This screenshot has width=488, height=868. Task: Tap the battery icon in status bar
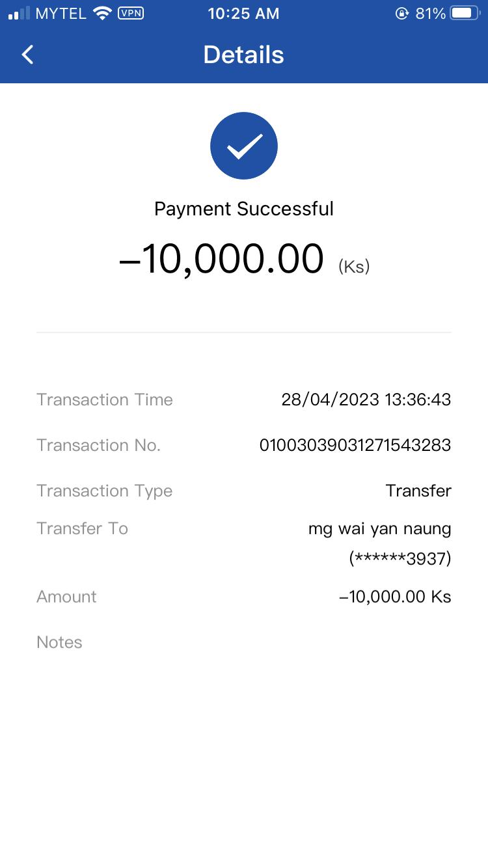click(465, 13)
